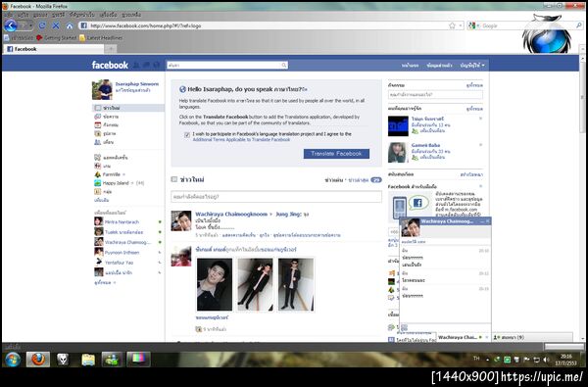Viewport: 588px width, 387px height.
Task: Open Firefox from the Windows taskbar
Action: pyautogui.click(x=38, y=360)
